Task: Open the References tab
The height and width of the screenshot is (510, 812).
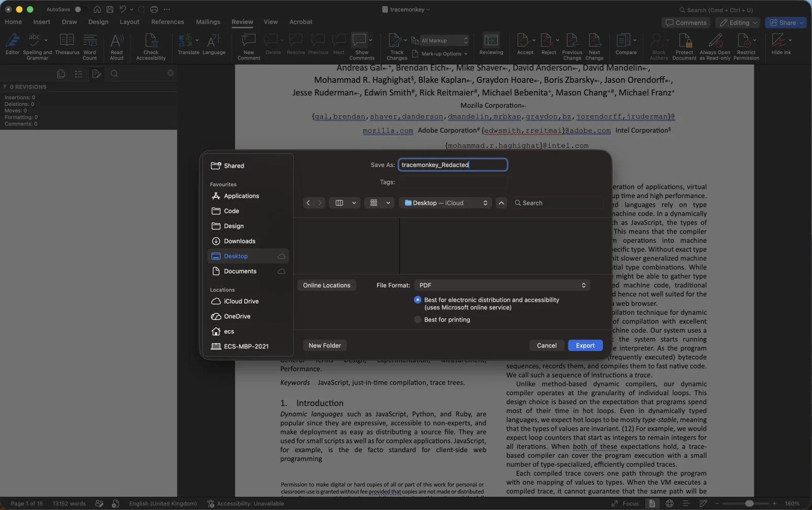Action: tap(167, 22)
